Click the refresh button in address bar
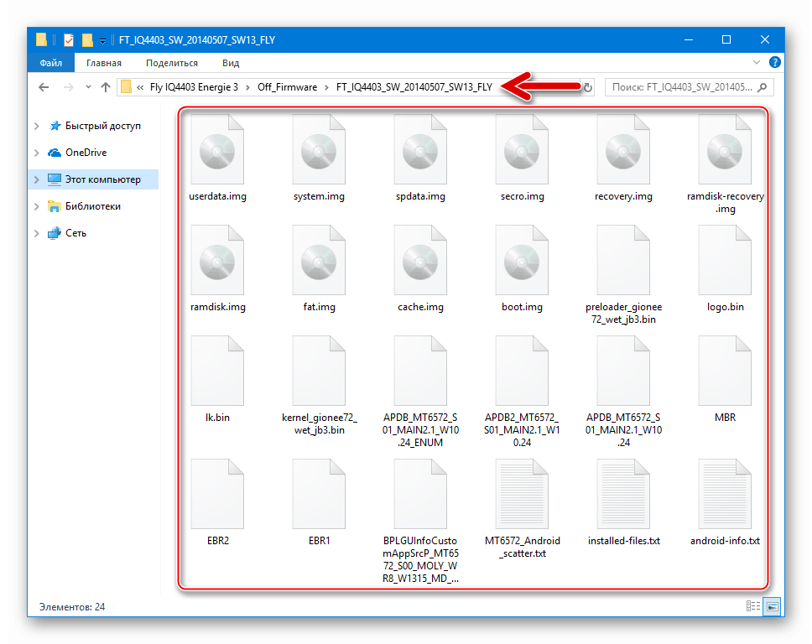This screenshot has width=812, height=644. click(588, 87)
